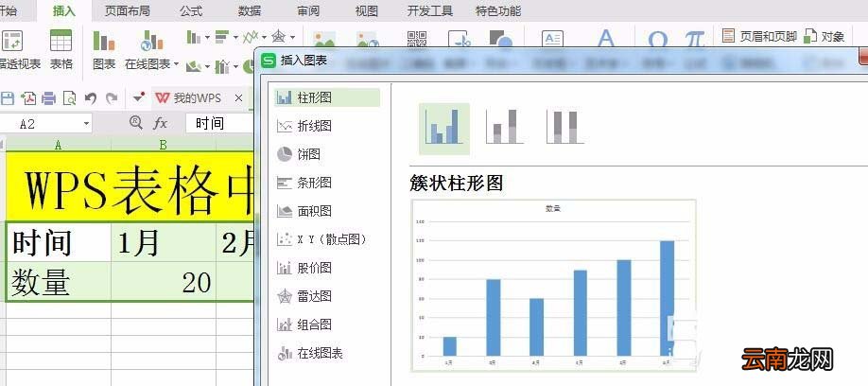Click the print icon in quick toolbar

(49, 98)
